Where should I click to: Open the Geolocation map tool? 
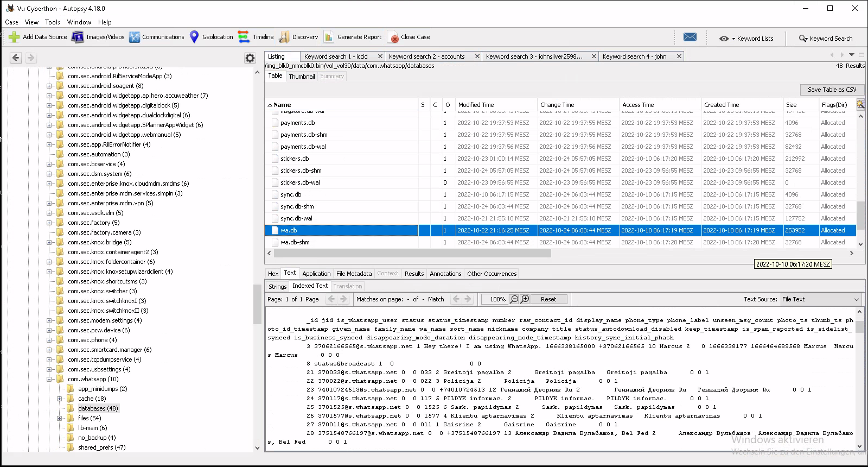coord(211,37)
